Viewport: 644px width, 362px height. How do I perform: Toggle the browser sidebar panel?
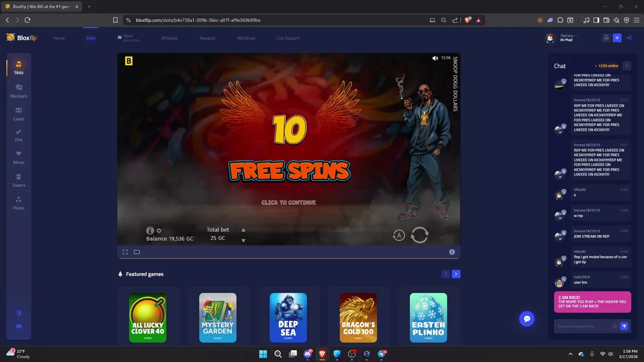pos(596,20)
